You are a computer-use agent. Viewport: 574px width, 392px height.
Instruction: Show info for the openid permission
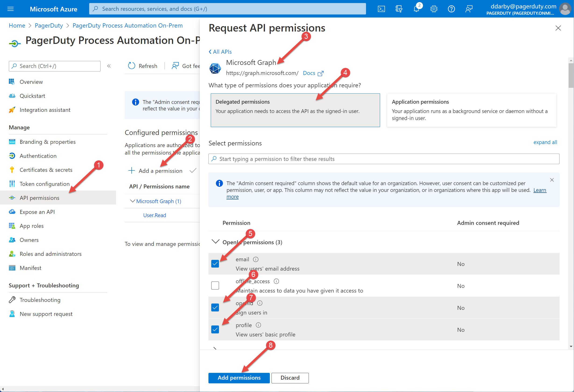point(260,303)
